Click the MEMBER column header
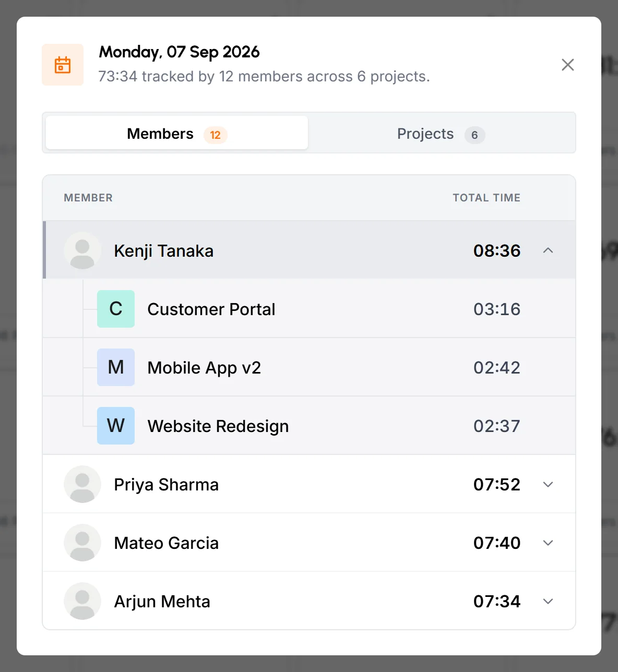Viewport: 618px width, 672px height. tap(88, 198)
